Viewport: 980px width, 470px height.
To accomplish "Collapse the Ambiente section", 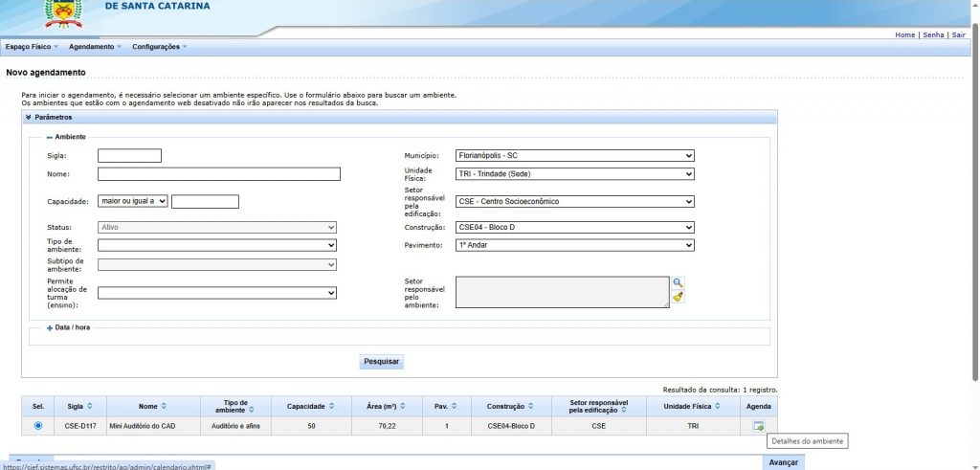I will [50, 137].
